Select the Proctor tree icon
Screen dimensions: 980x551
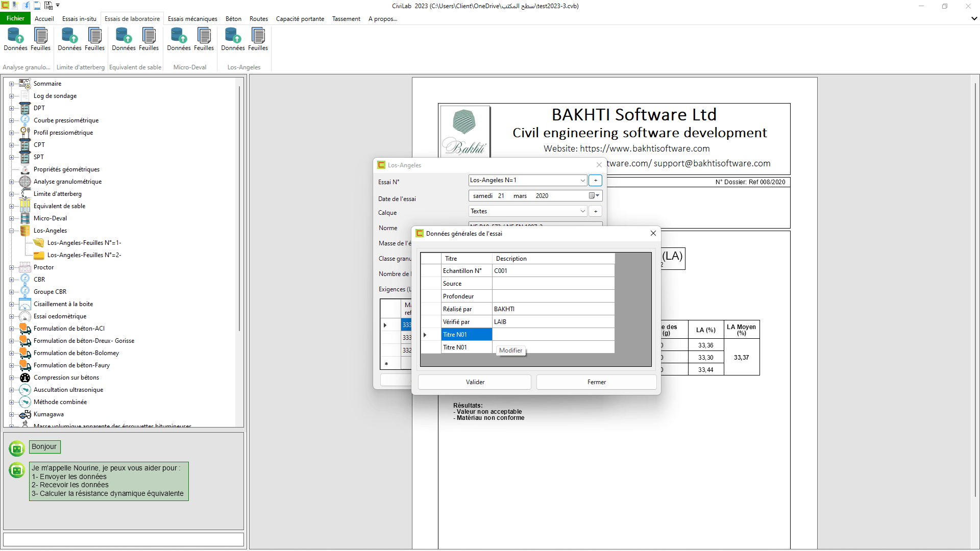pyautogui.click(x=25, y=267)
